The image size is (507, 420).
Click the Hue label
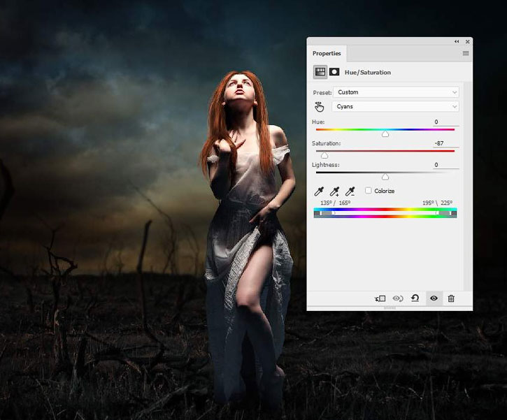[x=318, y=122]
